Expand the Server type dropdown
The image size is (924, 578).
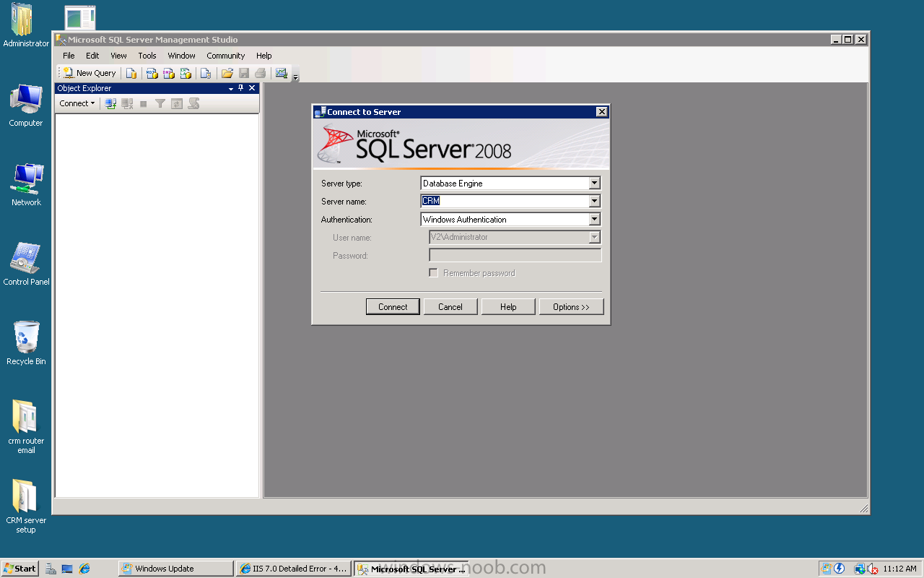coord(595,184)
